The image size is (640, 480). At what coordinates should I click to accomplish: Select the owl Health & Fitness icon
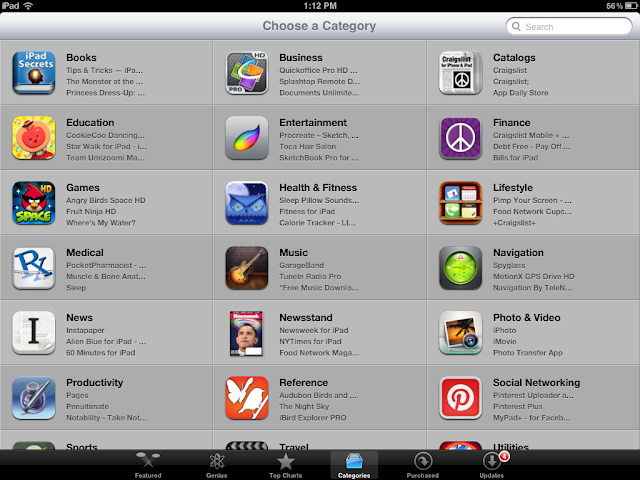247,203
